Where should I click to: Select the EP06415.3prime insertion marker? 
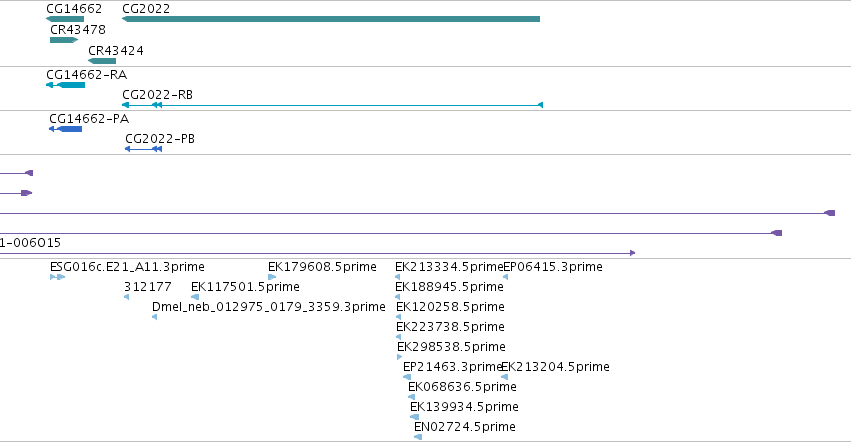(505, 277)
